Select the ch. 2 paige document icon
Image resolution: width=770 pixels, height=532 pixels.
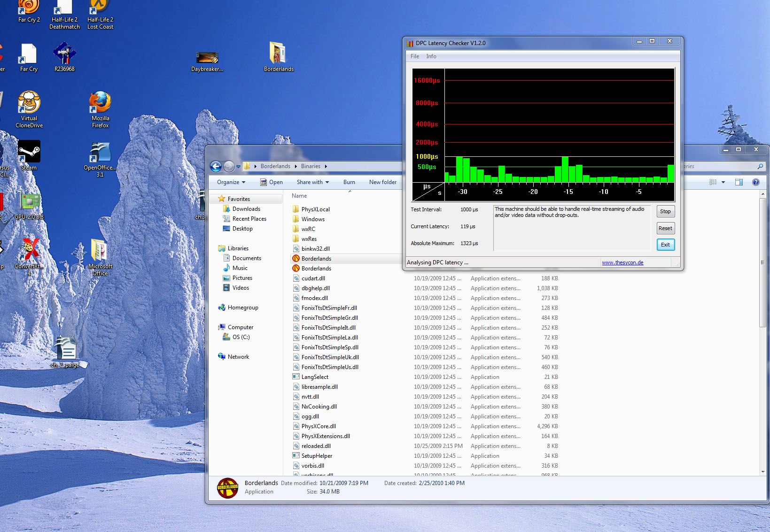coord(65,353)
